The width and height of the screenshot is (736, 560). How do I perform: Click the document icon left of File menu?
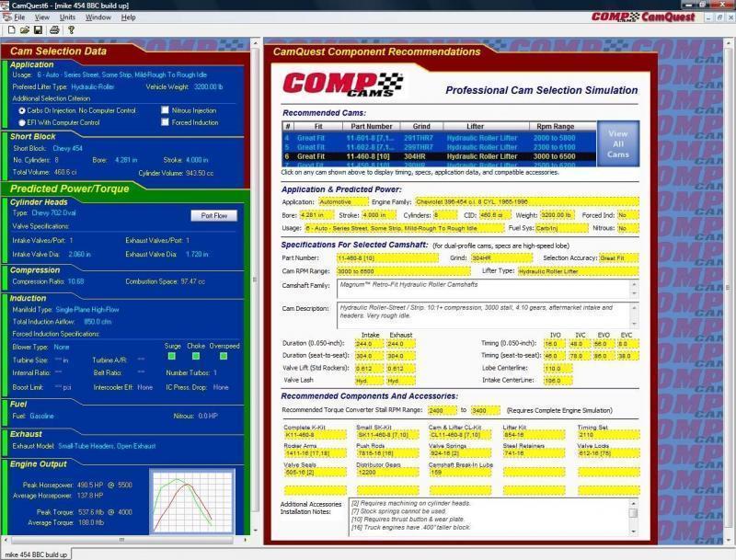point(7,17)
